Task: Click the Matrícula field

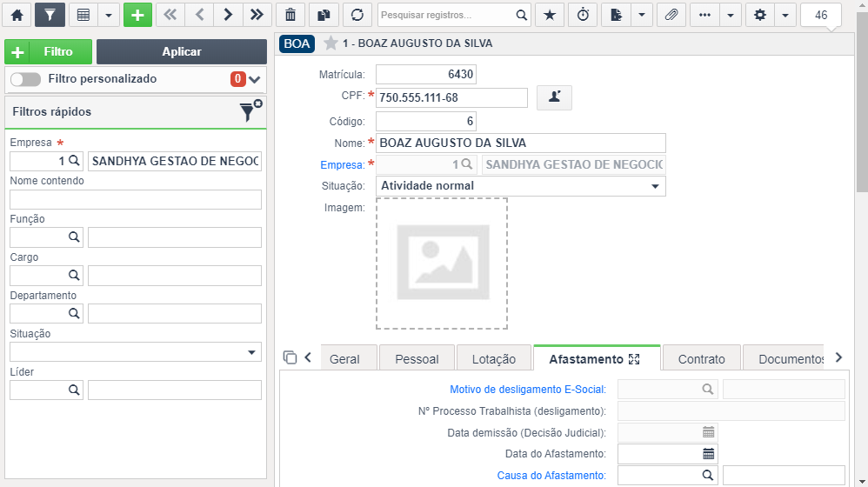Action: tap(425, 74)
